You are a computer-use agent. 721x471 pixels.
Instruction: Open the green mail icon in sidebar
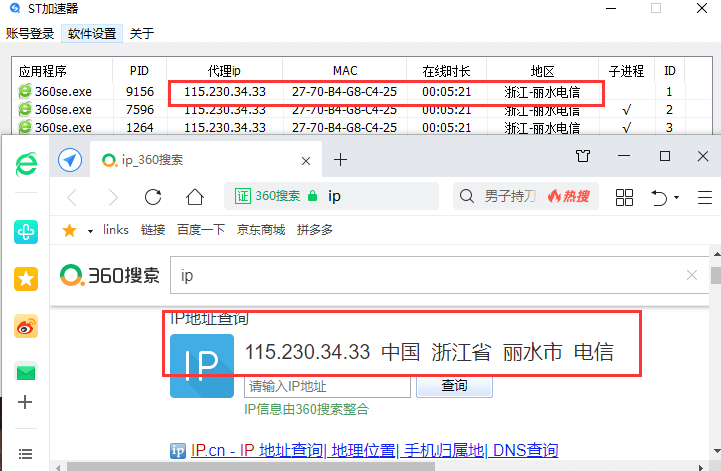pos(26,372)
